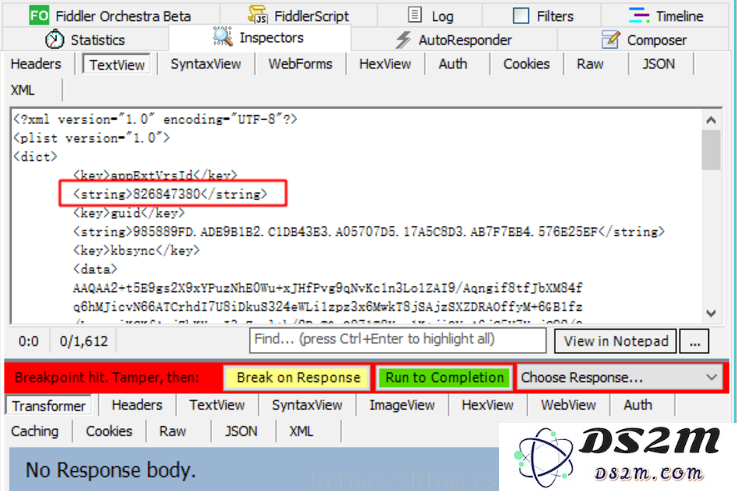Open response XML tab
Screen dimensions: 737x491
click(301, 431)
